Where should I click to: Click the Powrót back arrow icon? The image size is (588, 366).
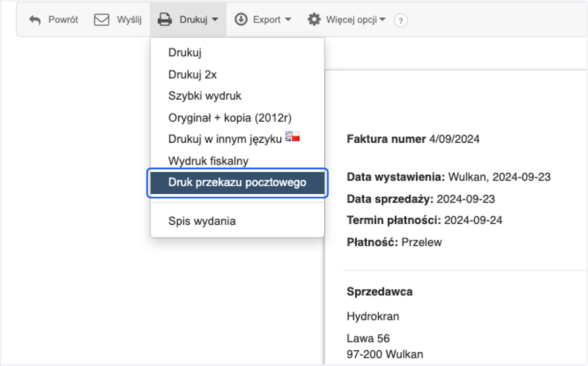coord(35,20)
